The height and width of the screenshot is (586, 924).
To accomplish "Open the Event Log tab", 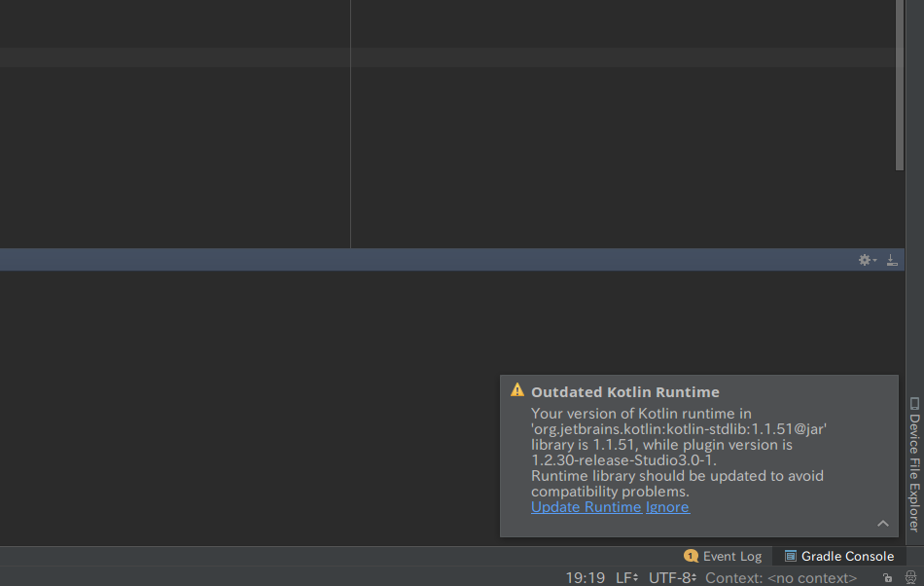I will click(x=723, y=556).
